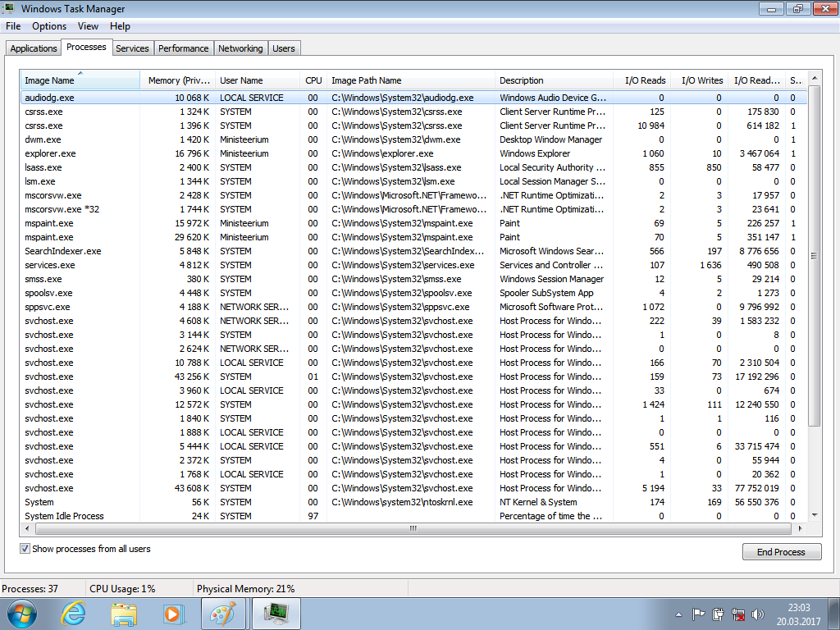The width and height of the screenshot is (840, 630).
Task: Click the Windows Start orb
Action: click(21, 614)
